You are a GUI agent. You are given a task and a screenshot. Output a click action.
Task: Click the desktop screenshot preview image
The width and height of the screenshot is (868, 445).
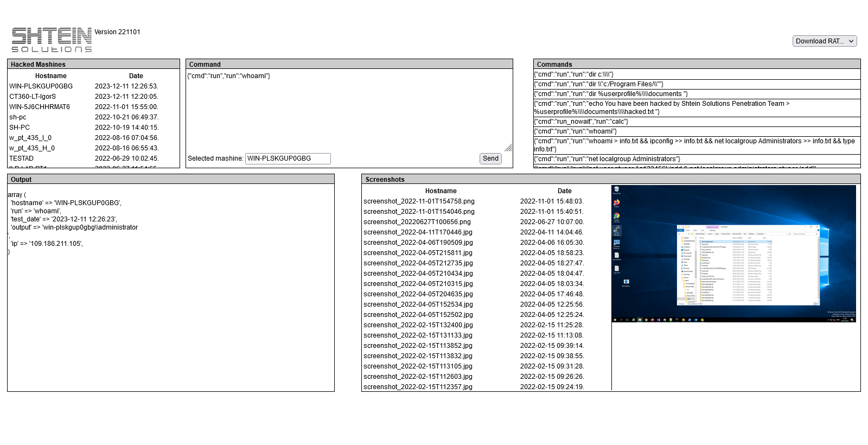click(x=733, y=254)
